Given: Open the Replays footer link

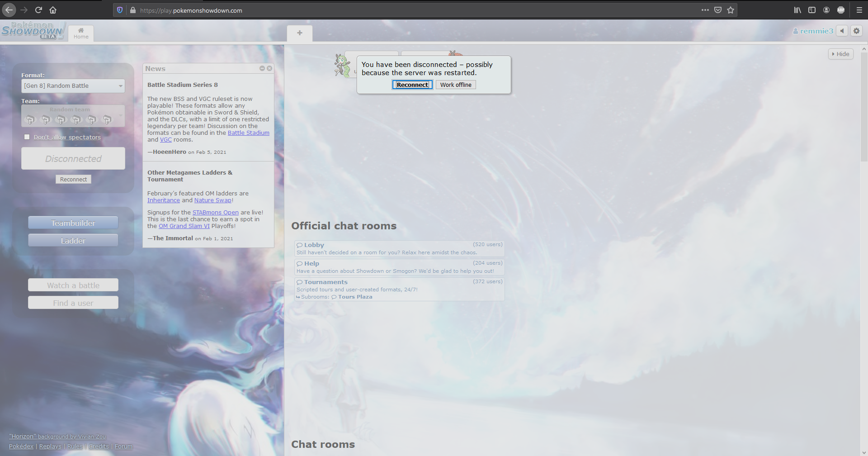Looking at the screenshot, I should [x=50, y=446].
